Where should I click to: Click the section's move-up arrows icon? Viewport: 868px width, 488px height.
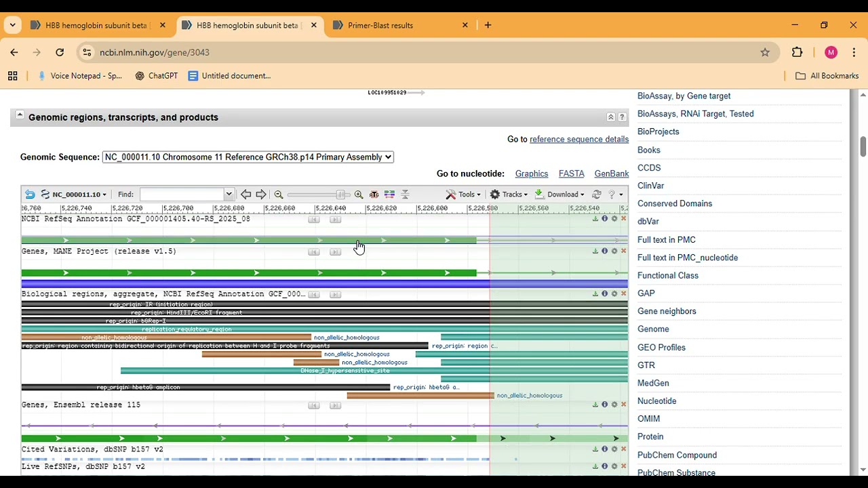click(x=610, y=117)
